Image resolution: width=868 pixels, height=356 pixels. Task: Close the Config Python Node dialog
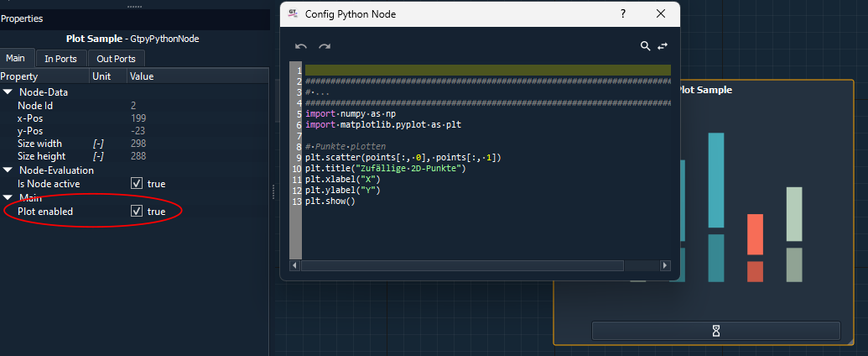660,14
